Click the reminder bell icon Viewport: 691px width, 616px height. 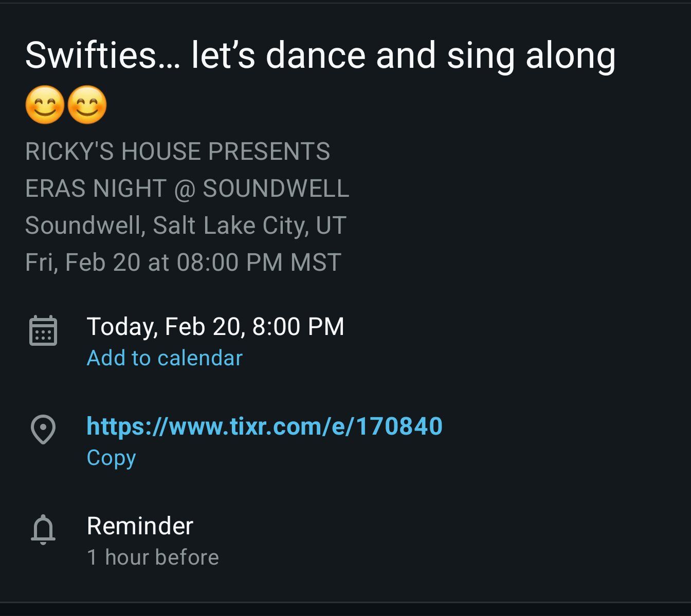coord(43,529)
